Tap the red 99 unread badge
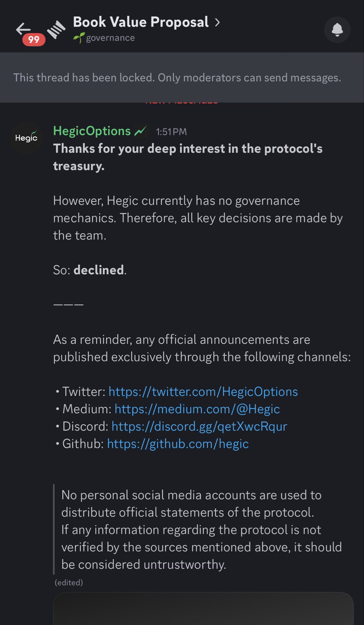 (x=34, y=40)
